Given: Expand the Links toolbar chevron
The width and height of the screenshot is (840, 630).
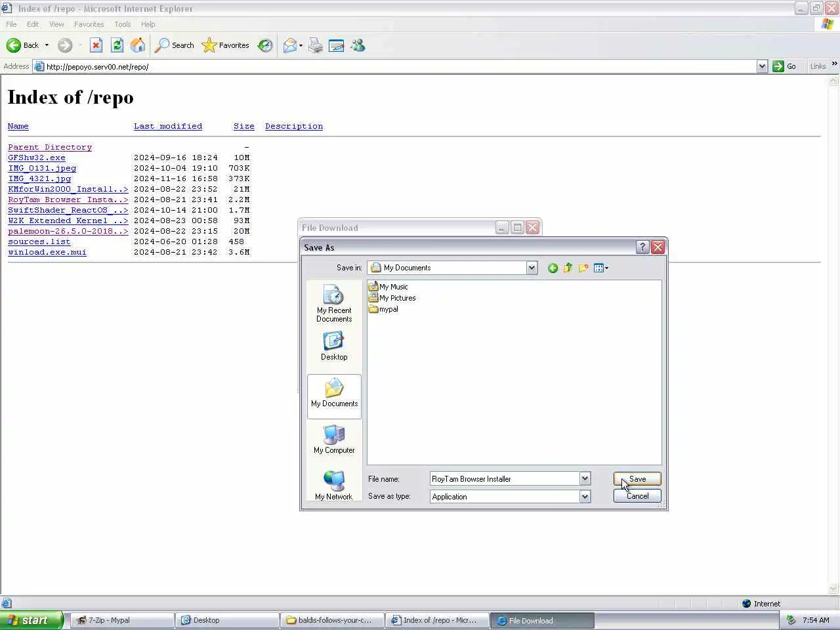Looking at the screenshot, I should pos(834,64).
